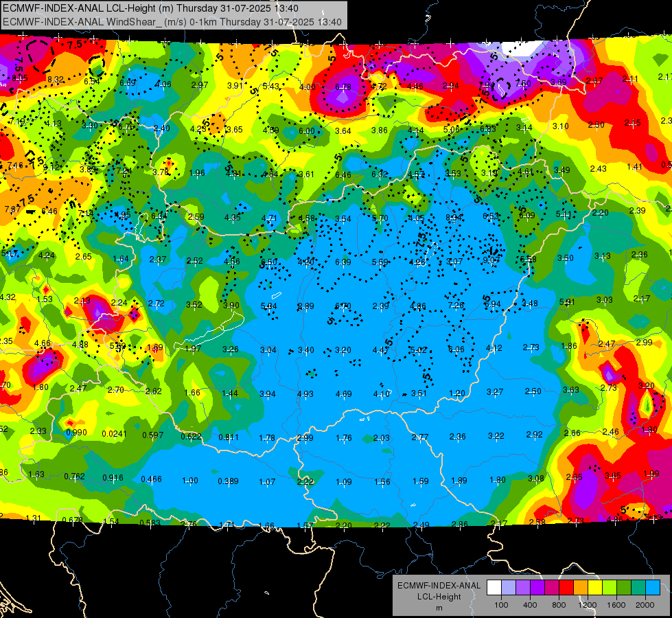Viewport: 672px width, 618px height.
Task: Click the wind shear value 0.389
Action: coord(228,481)
